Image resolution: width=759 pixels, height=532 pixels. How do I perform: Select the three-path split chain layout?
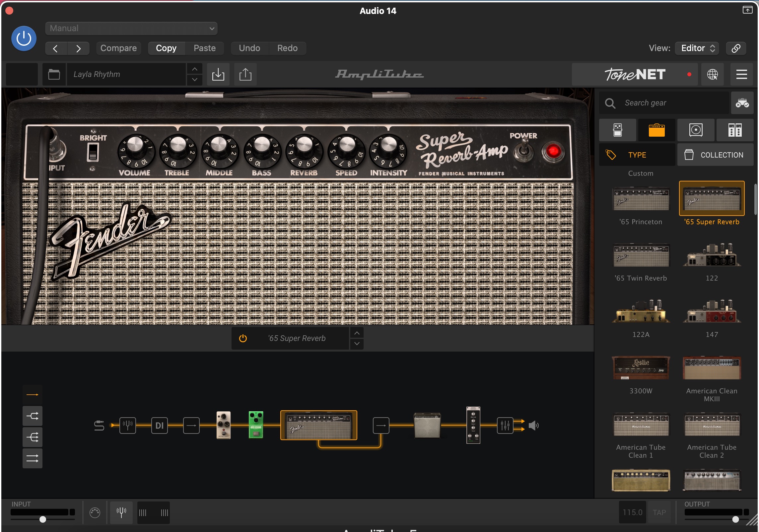click(x=33, y=437)
